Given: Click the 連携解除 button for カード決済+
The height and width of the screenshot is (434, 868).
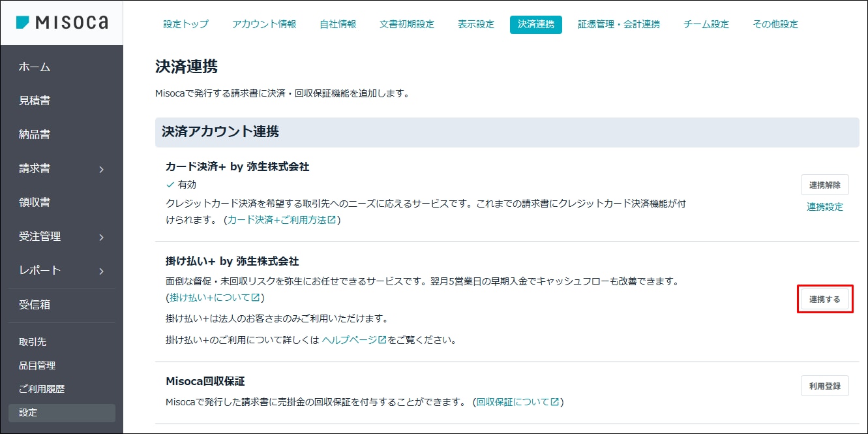Looking at the screenshot, I should (824, 185).
